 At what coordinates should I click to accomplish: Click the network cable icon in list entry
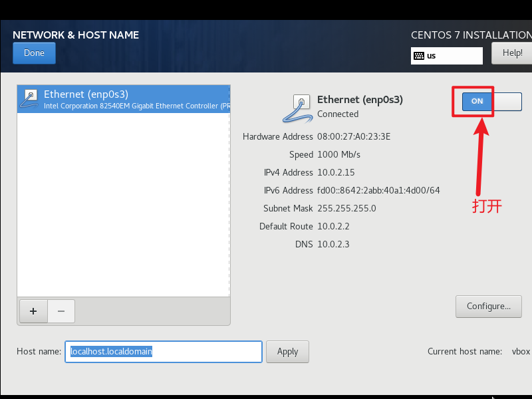tap(29, 98)
